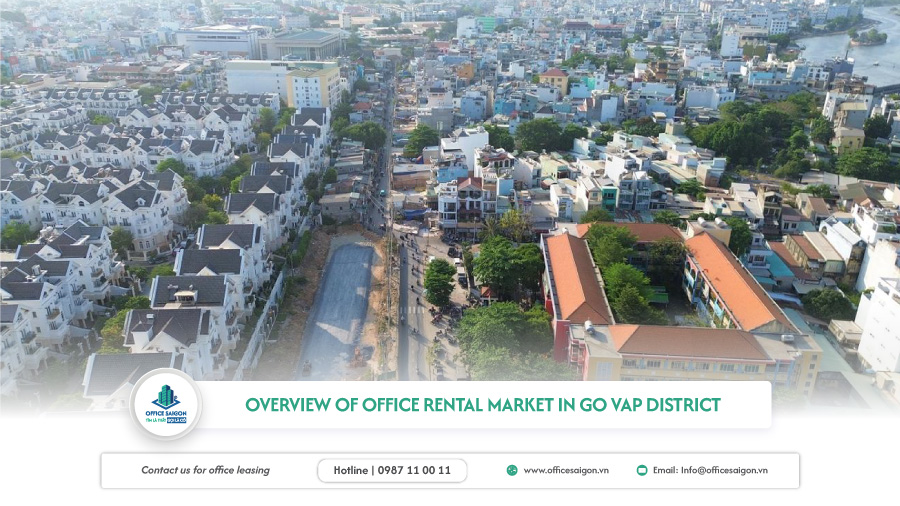Click the orange roof on the right building
900x506 pixels.
point(735,279)
